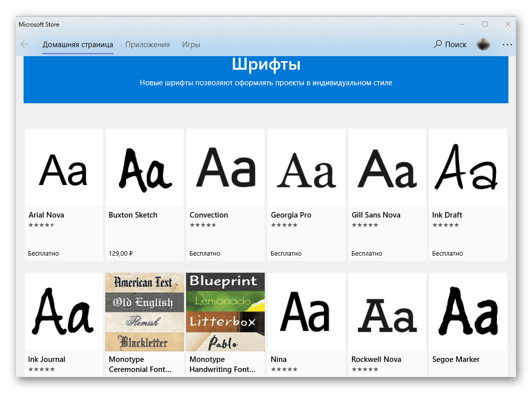Open the Поиск search button
The width and height of the screenshot is (532, 393).
(x=450, y=44)
